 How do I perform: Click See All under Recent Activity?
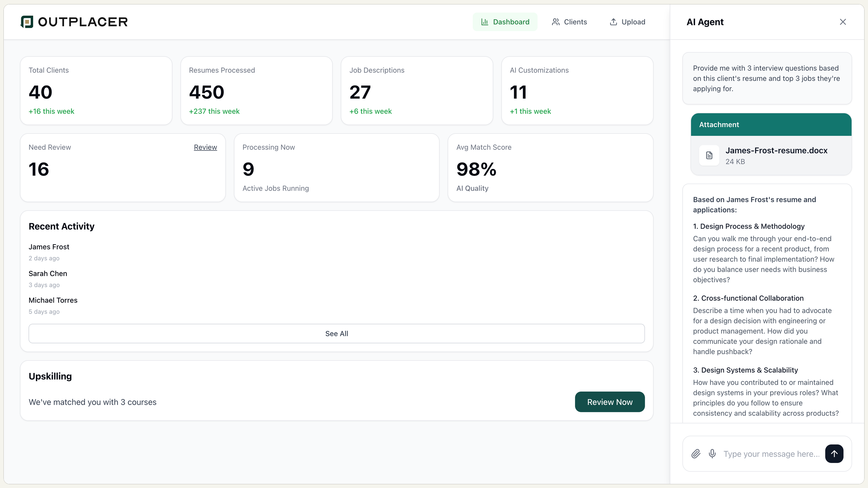(x=337, y=333)
